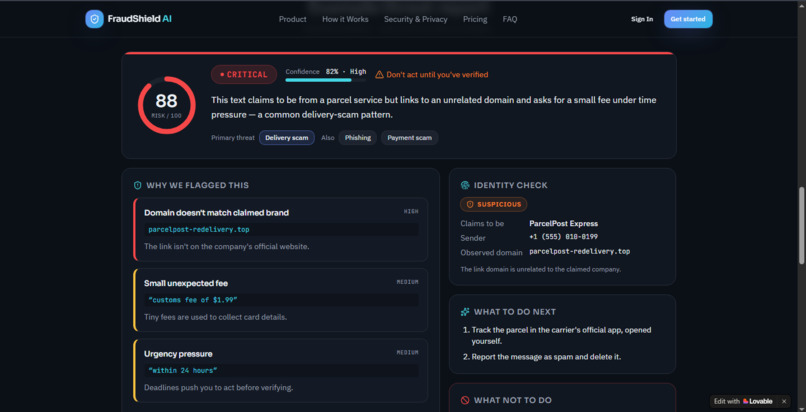The image size is (806, 412).
Task: Go to How it Works section
Action: click(345, 19)
